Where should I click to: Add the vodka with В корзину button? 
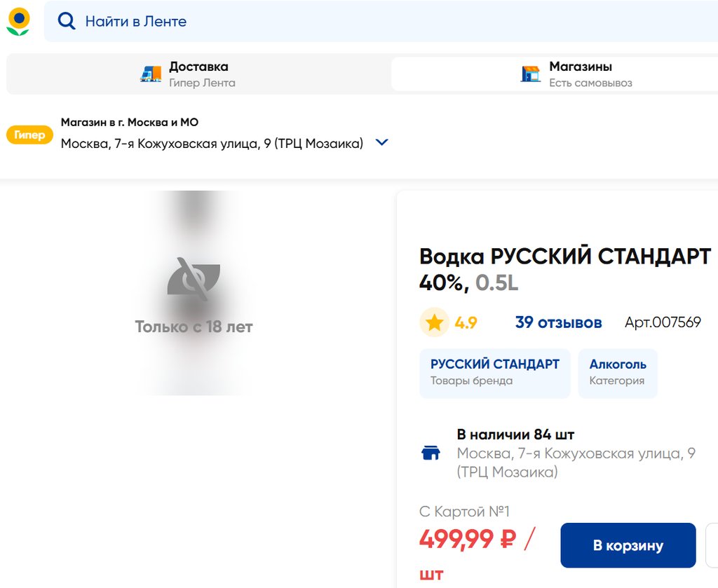point(628,545)
